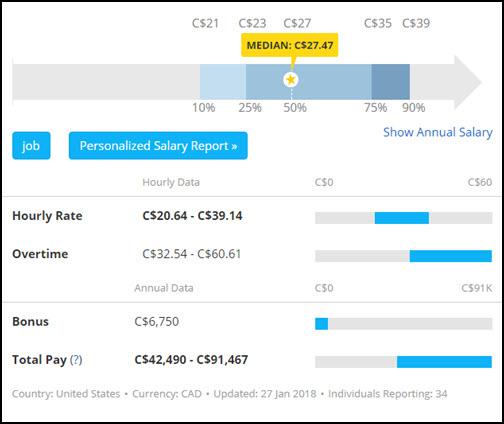
Task: Click the gray arrowhead at chart end
Action: point(468,82)
